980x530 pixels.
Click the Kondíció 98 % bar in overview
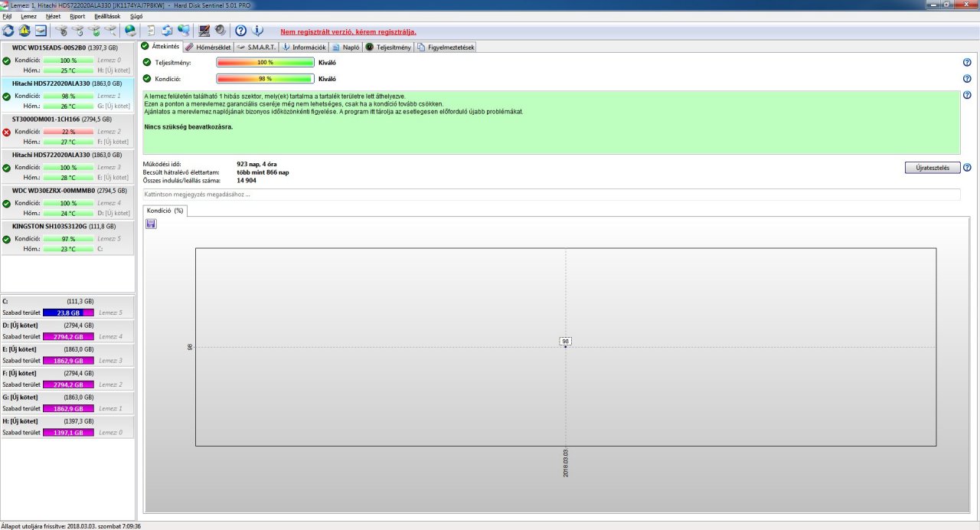click(x=265, y=78)
